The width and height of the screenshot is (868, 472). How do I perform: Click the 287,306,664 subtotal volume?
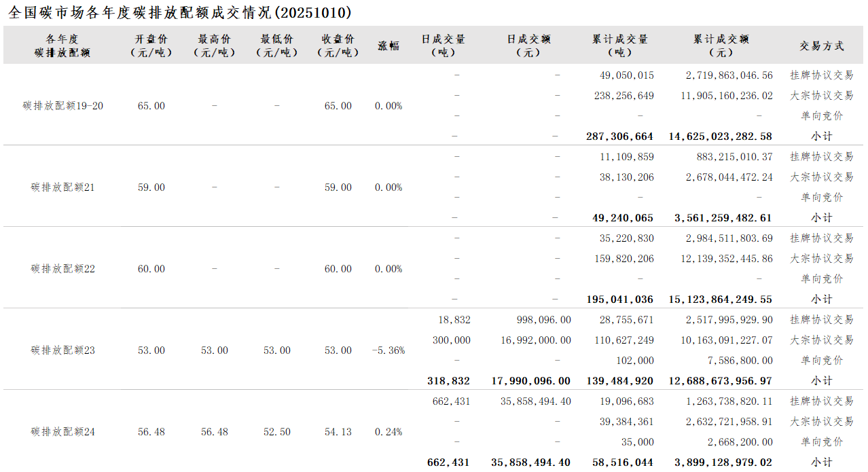click(619, 137)
